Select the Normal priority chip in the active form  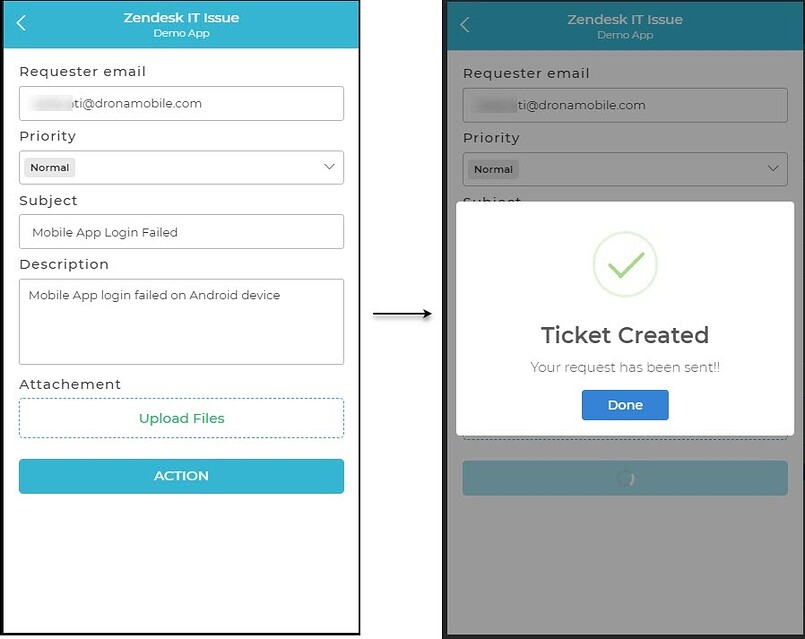(x=50, y=167)
